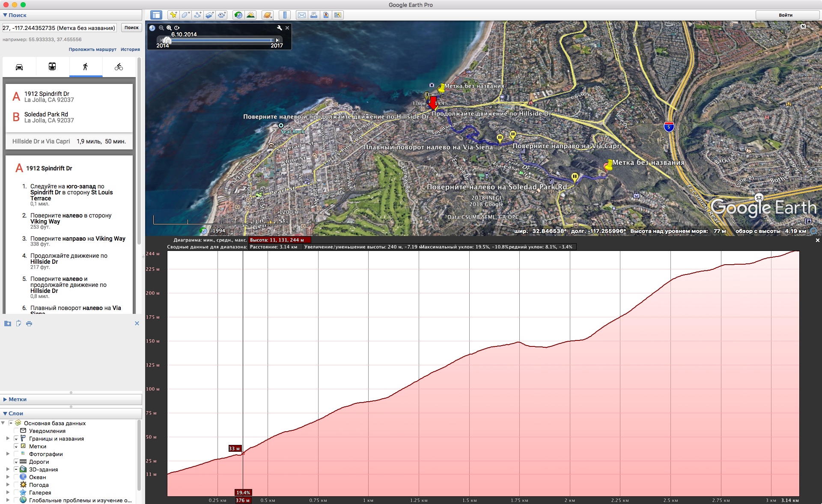Enable the Фотографии layer checkbox
Viewport: 822px width, 504px height.
pyautogui.click(x=16, y=454)
